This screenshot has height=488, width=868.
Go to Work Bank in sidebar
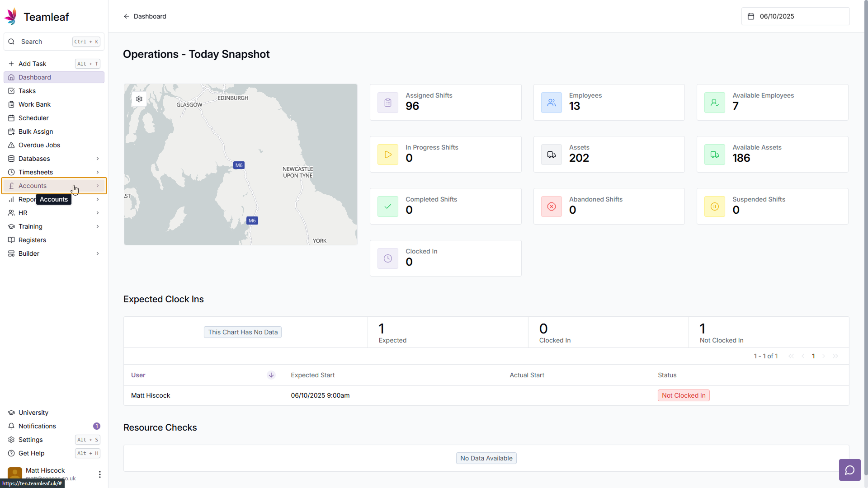pyautogui.click(x=34, y=104)
